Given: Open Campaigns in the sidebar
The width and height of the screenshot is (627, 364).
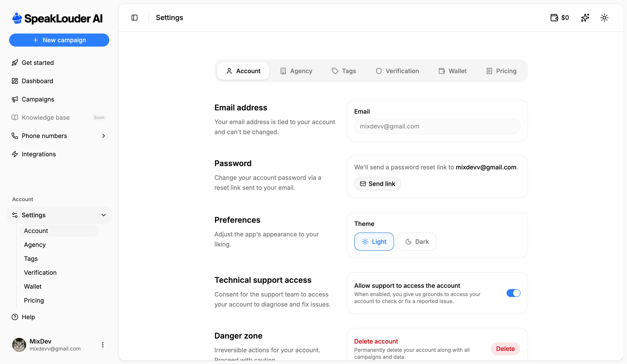Looking at the screenshot, I should [x=59, y=99].
